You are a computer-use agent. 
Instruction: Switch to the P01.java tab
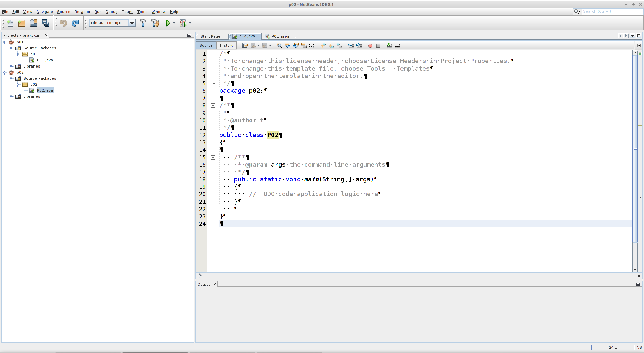[280, 36]
